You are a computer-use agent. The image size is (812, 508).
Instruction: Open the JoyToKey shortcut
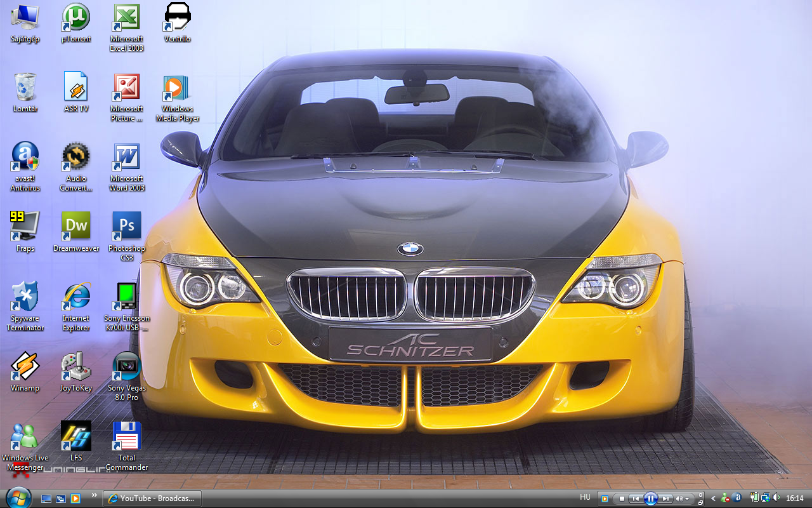[x=76, y=373]
